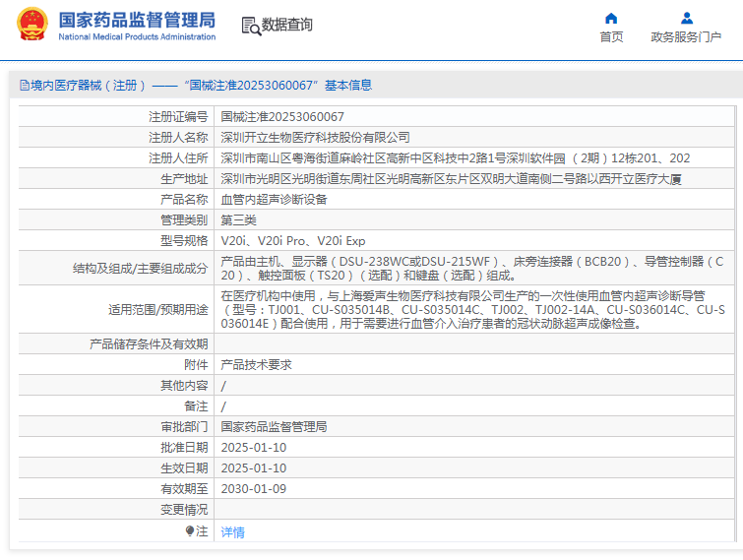Click the 批准日期 label
Viewport: 743px width, 560px height.
click(184, 448)
